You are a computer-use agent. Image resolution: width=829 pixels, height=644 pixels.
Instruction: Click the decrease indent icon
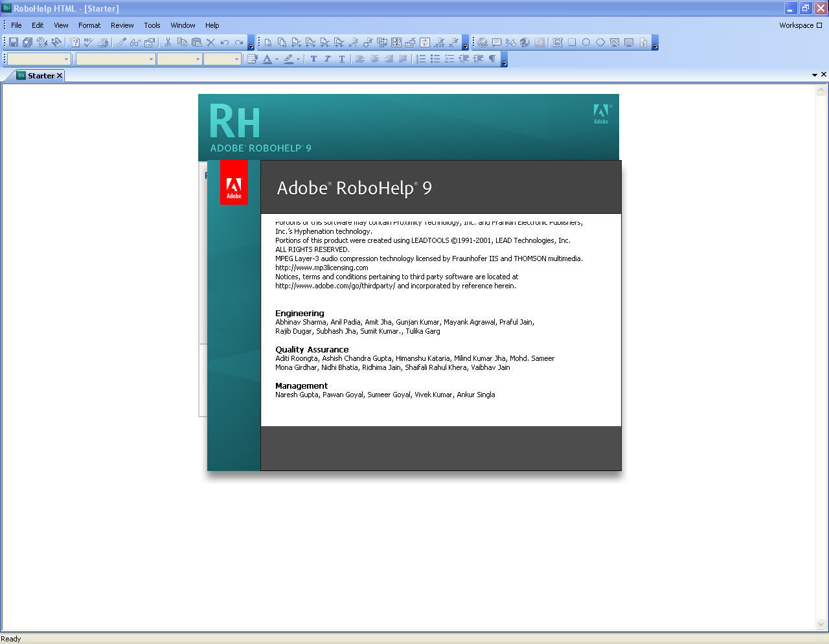click(464, 59)
